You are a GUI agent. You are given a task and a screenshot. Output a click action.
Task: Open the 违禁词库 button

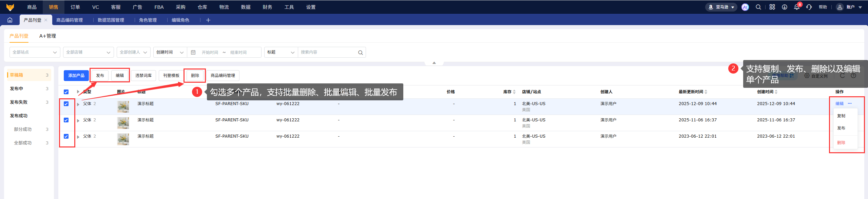[x=143, y=76]
